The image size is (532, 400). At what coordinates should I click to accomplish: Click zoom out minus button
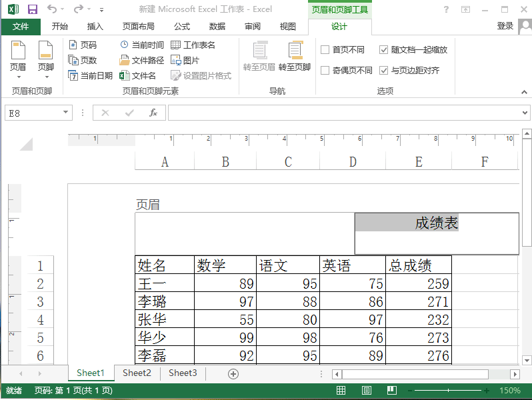point(410,391)
